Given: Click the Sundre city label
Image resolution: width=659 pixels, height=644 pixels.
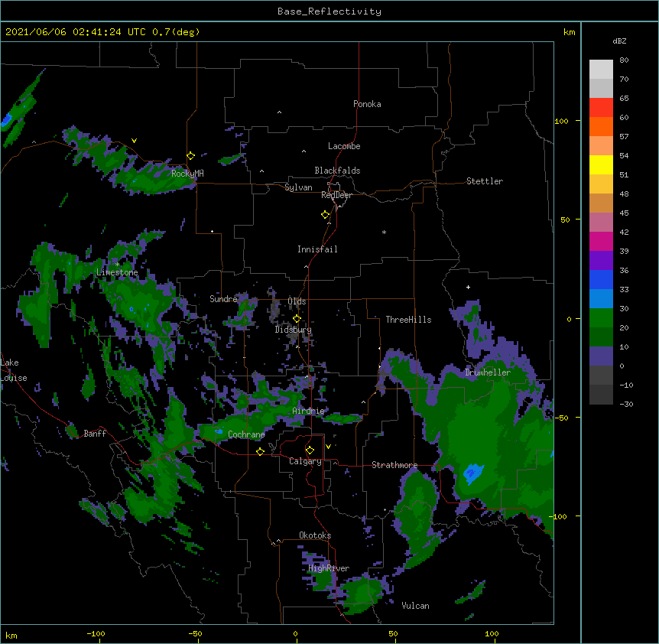Looking at the screenshot, I should point(223,299).
